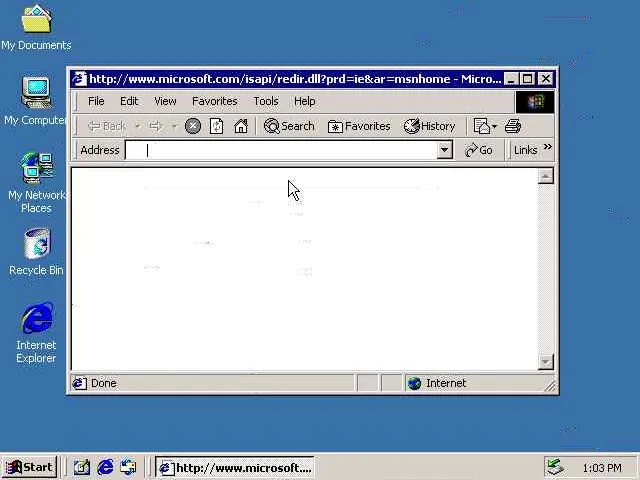640x480 pixels.
Task: Select the My Documents desktop icon
Action: pyautogui.click(x=36, y=28)
